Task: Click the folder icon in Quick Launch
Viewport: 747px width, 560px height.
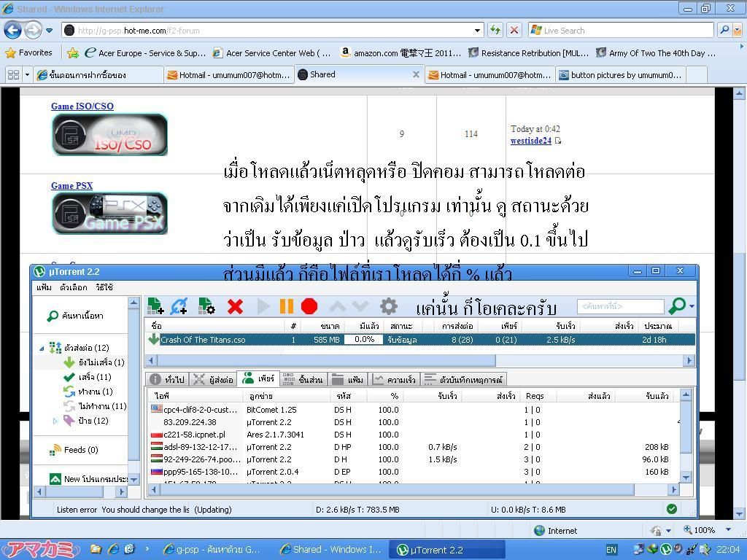Action: pos(96,550)
